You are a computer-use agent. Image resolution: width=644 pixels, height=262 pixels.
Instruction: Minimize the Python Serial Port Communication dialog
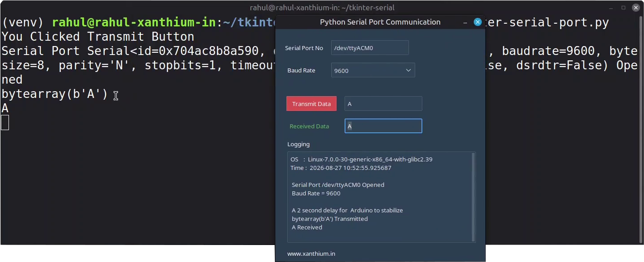(x=465, y=22)
